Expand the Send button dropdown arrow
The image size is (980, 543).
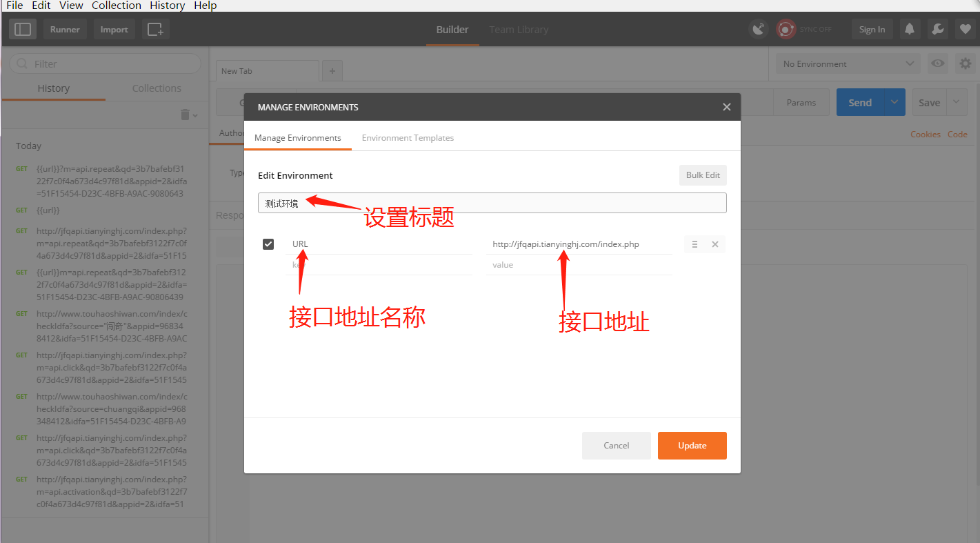894,102
